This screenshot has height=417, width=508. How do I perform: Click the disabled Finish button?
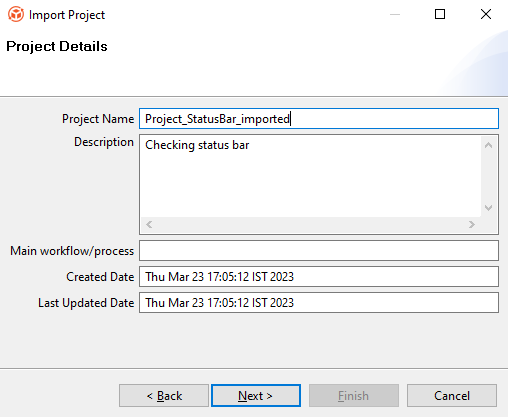coord(354,396)
